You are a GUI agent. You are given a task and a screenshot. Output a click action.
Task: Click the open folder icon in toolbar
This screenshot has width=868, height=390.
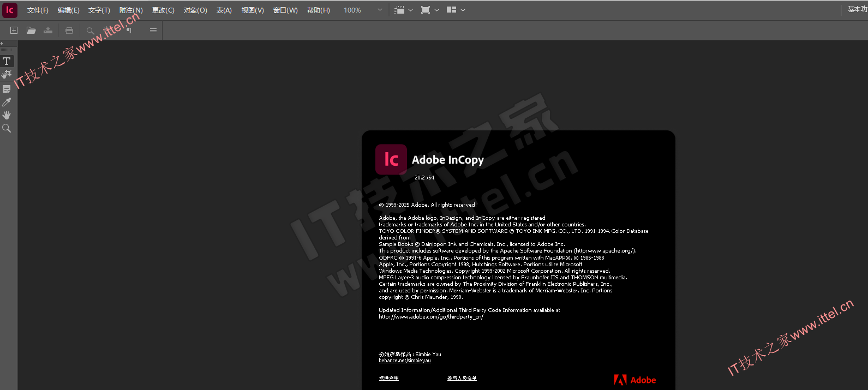point(31,31)
